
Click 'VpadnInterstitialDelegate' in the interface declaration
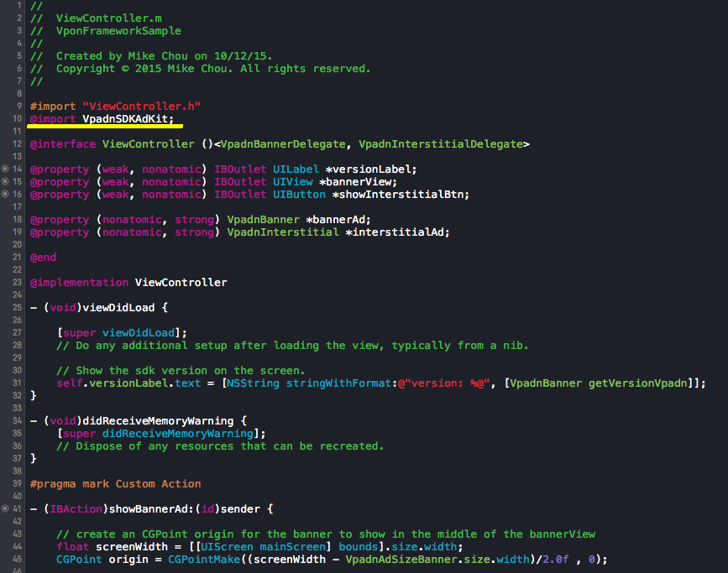point(441,144)
